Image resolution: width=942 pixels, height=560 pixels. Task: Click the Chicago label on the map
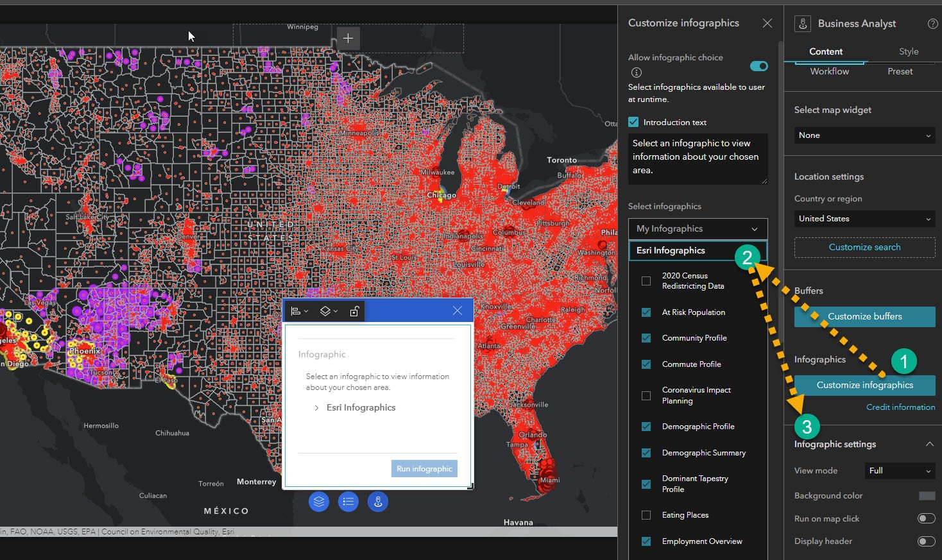pyautogui.click(x=441, y=195)
